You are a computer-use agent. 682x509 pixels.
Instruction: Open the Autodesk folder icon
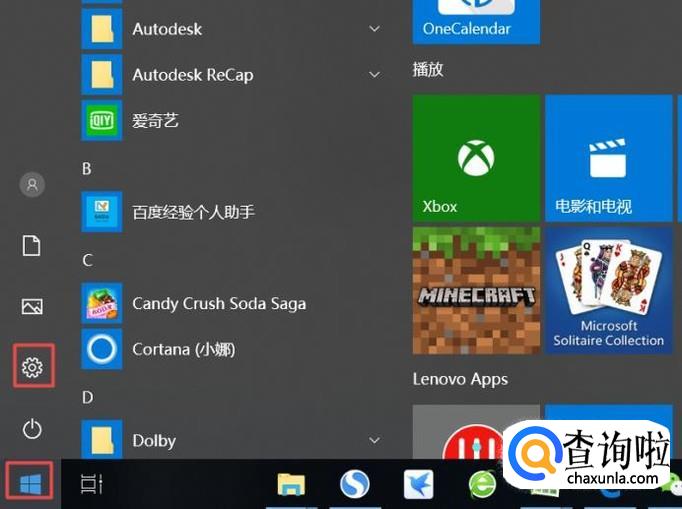[x=102, y=29]
